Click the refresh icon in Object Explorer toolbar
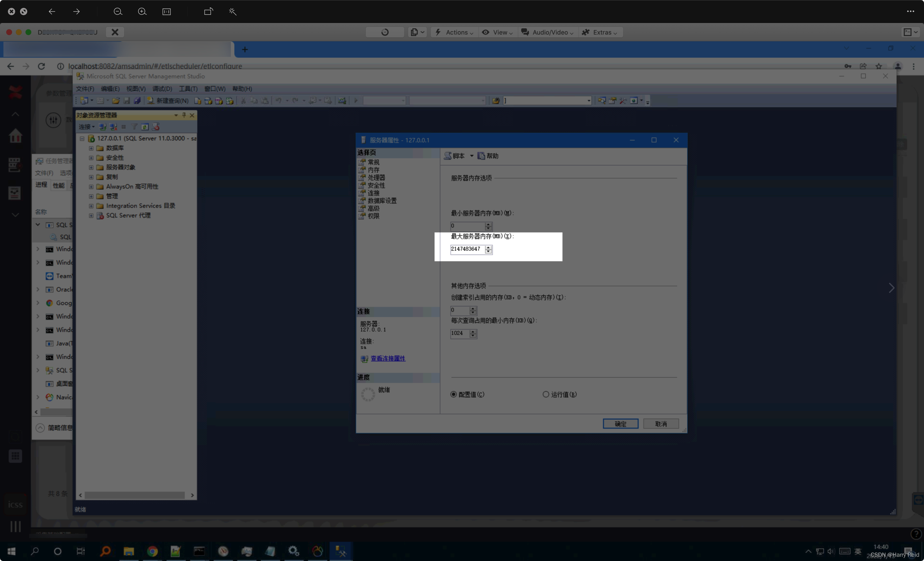The image size is (924, 561). pyautogui.click(x=145, y=127)
